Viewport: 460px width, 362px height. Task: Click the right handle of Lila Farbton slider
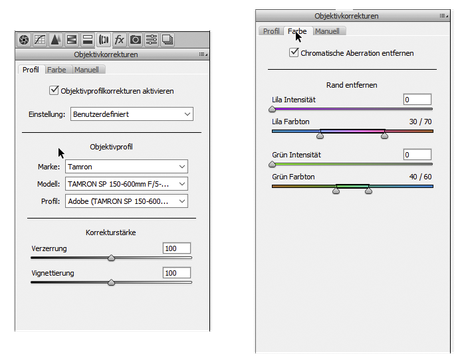pyautogui.click(x=384, y=135)
